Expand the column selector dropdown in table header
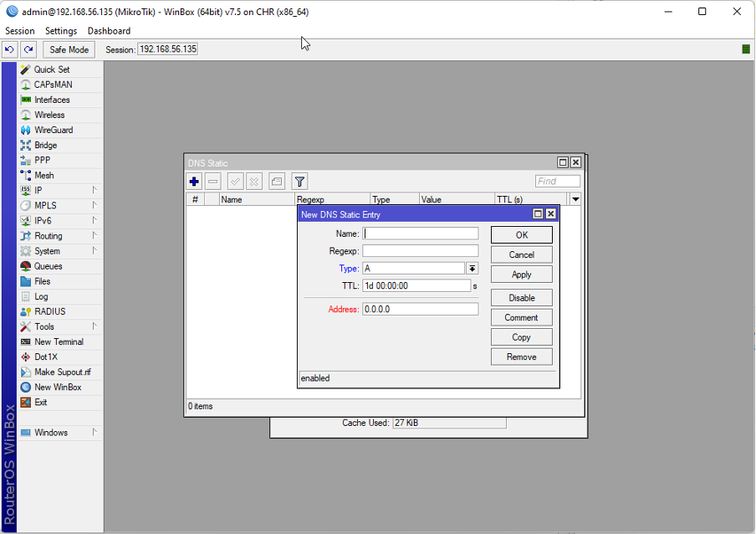 click(575, 199)
